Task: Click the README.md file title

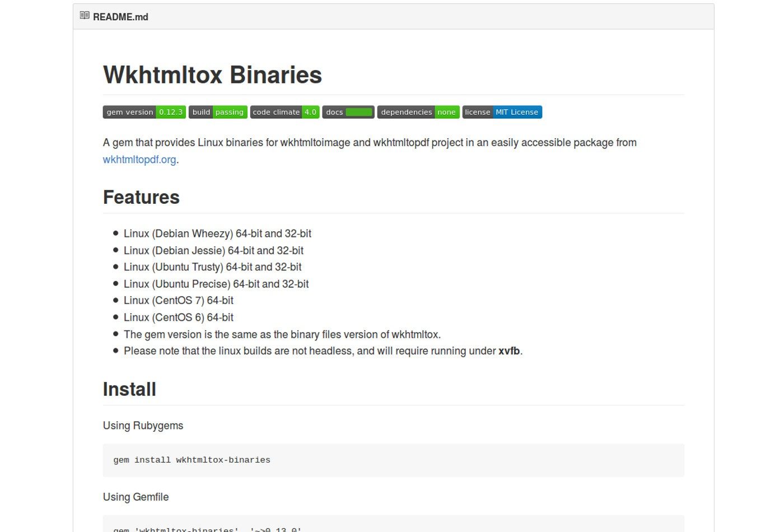Action: [120, 17]
